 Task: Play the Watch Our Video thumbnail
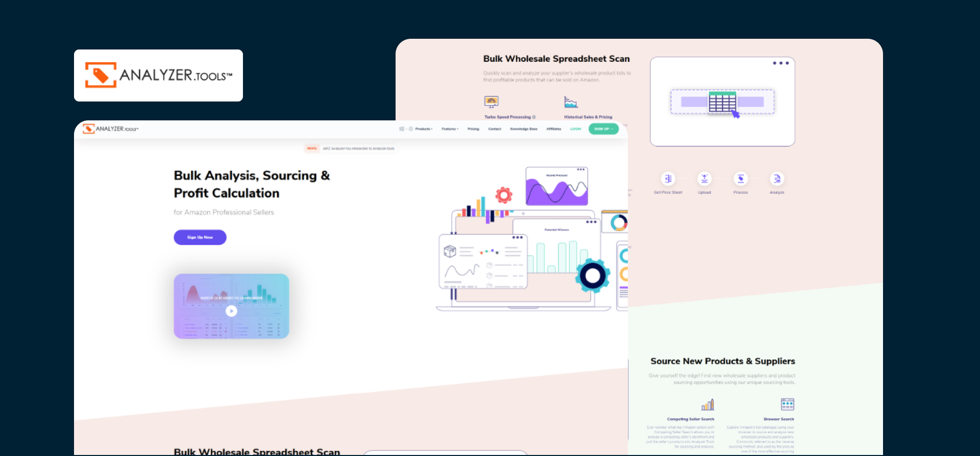click(231, 307)
